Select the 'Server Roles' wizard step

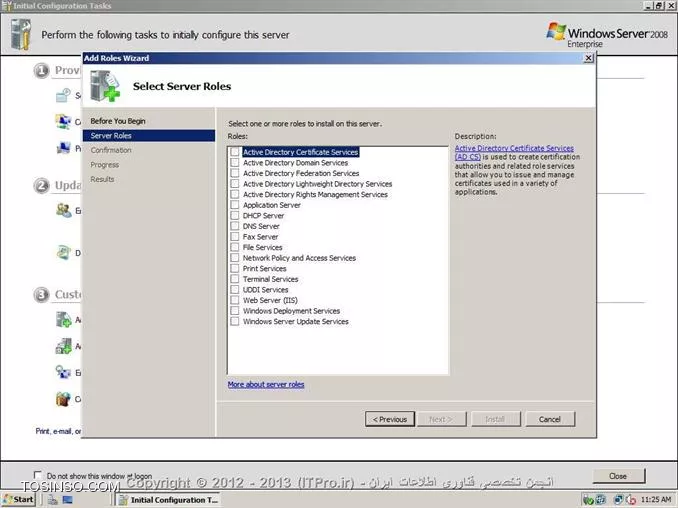click(x=149, y=136)
